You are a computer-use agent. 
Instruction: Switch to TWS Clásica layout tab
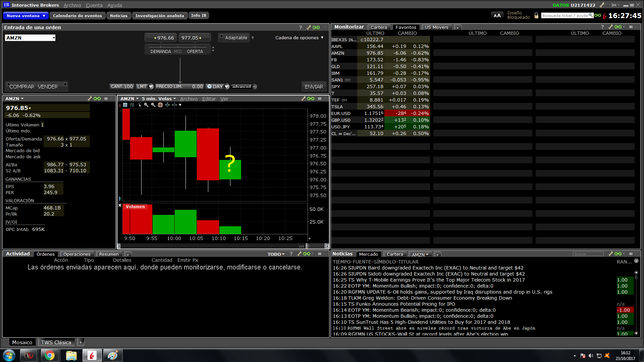pyautogui.click(x=56, y=342)
